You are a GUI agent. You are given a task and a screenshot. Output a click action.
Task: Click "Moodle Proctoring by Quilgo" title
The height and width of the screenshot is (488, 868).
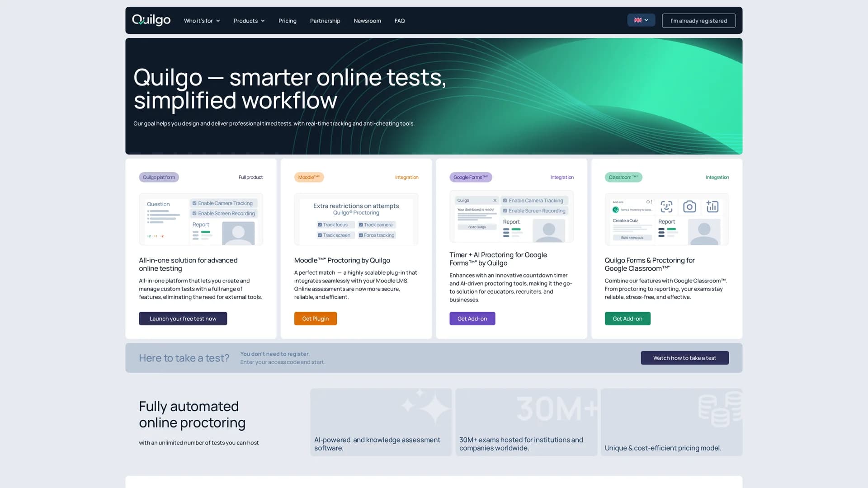(x=342, y=260)
